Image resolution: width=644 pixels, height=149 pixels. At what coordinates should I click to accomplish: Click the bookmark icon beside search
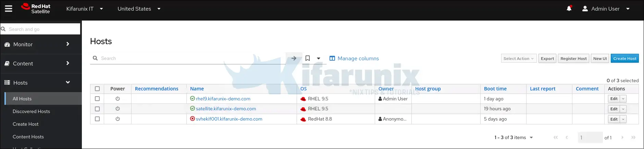coord(308,59)
